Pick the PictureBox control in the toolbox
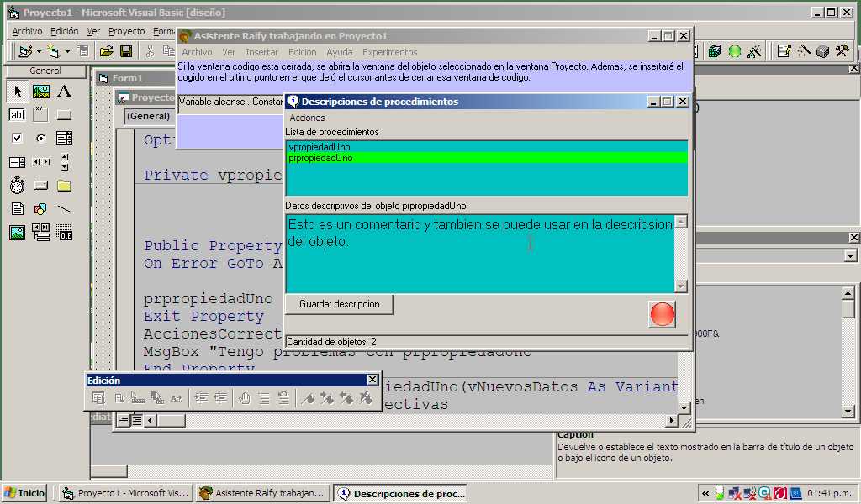861x504 pixels. [x=40, y=91]
